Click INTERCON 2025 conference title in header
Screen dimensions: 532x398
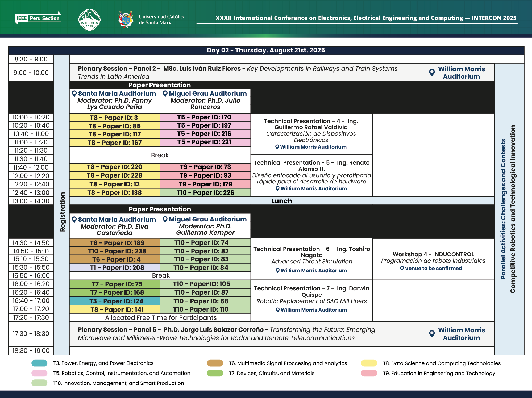pos(366,18)
